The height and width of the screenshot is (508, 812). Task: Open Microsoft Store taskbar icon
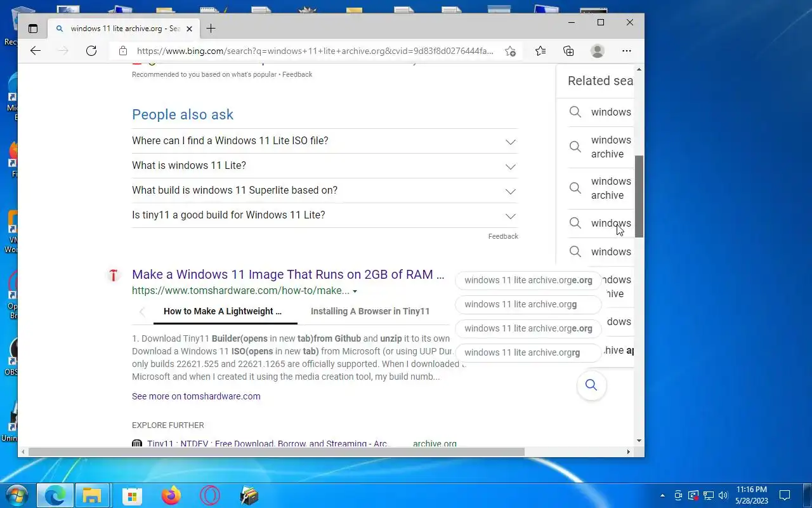click(x=132, y=495)
